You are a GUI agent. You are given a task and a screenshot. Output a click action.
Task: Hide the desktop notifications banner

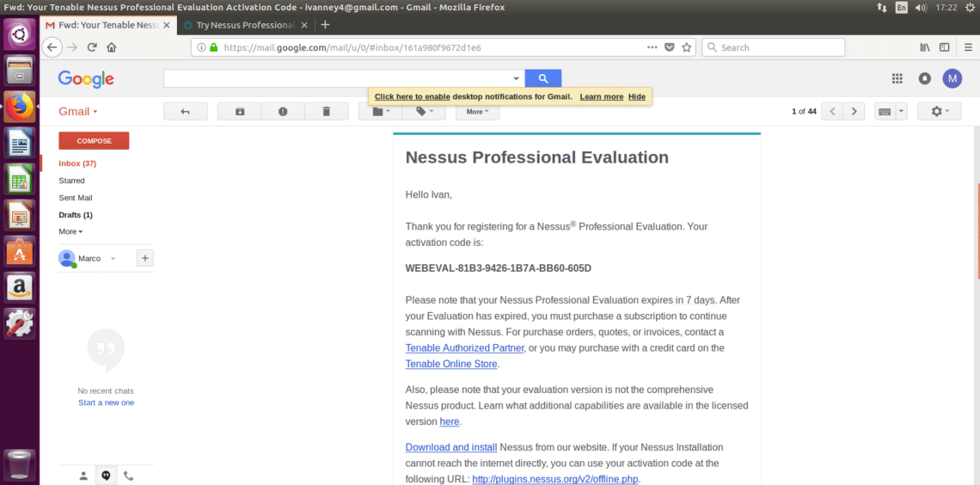[x=637, y=96]
